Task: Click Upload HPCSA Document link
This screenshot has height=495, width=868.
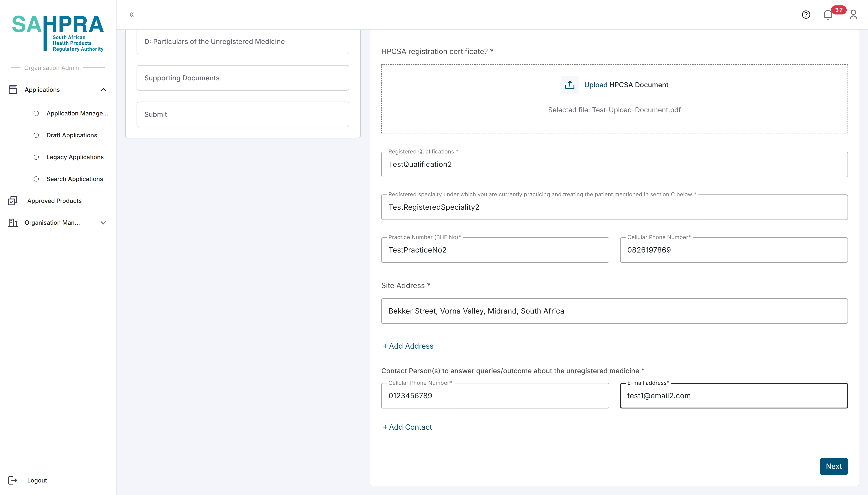Action: [x=626, y=85]
